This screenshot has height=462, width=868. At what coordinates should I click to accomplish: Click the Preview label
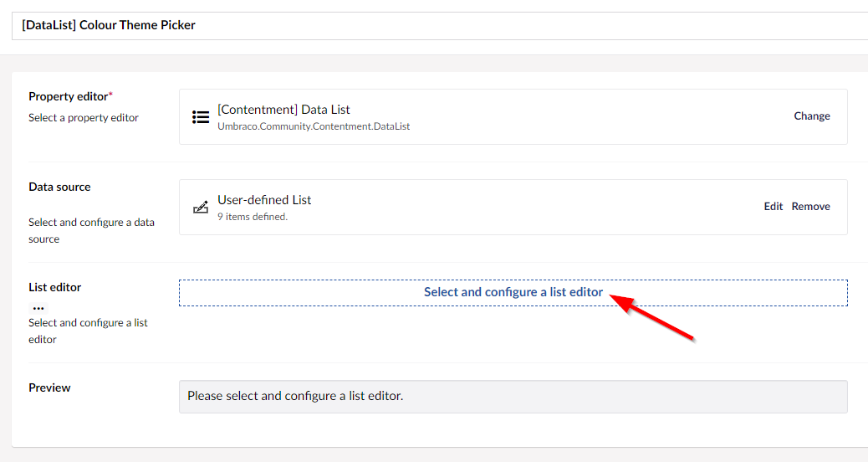pyautogui.click(x=49, y=388)
